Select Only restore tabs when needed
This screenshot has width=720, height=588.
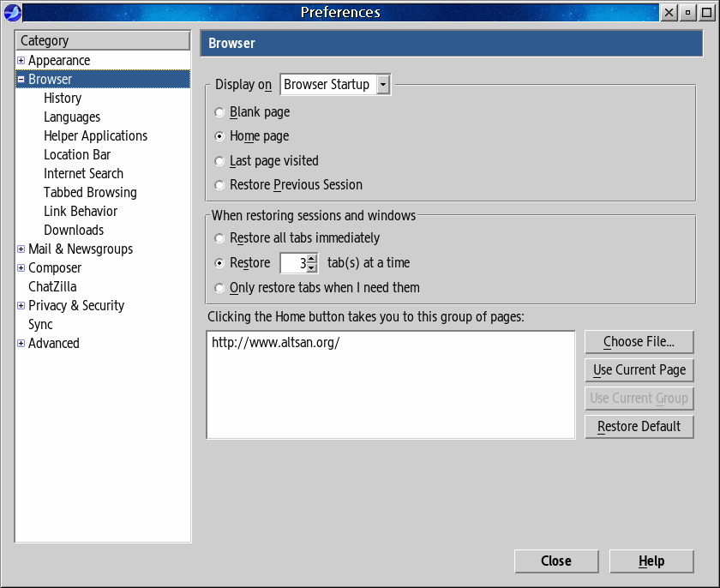pyautogui.click(x=220, y=288)
